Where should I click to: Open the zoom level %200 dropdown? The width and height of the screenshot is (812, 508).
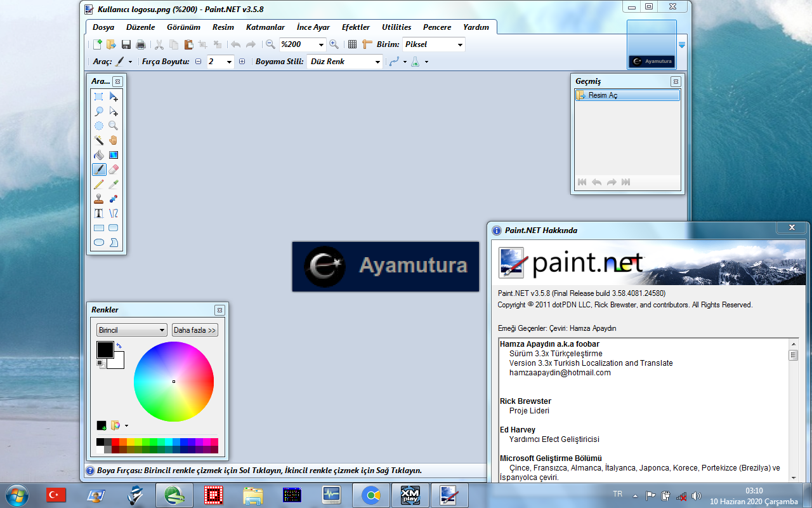[321, 44]
